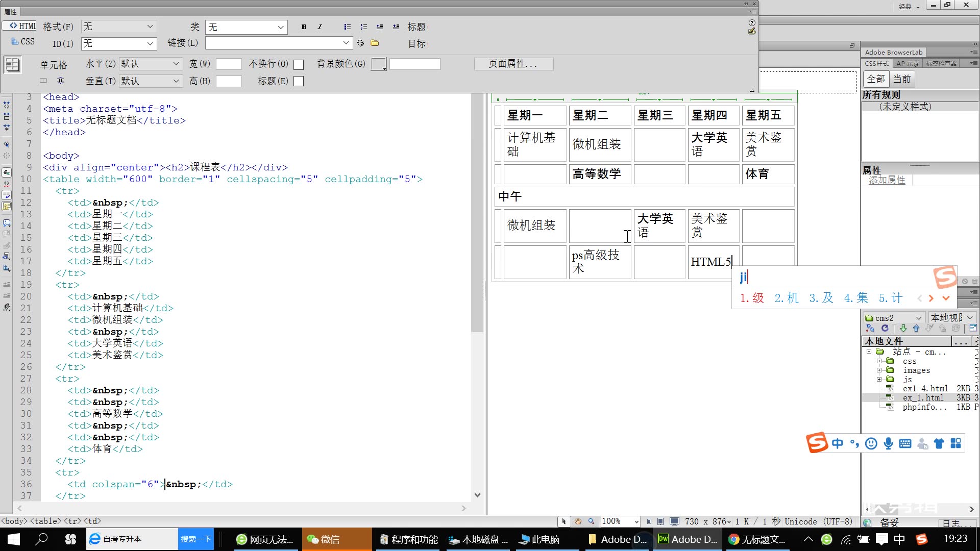Expand the css folder
Image resolution: width=980 pixels, height=551 pixels.
879,361
